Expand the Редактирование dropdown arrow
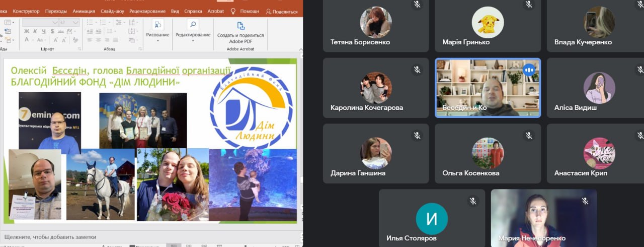Viewport: 644px width, 247px height. [x=193, y=41]
